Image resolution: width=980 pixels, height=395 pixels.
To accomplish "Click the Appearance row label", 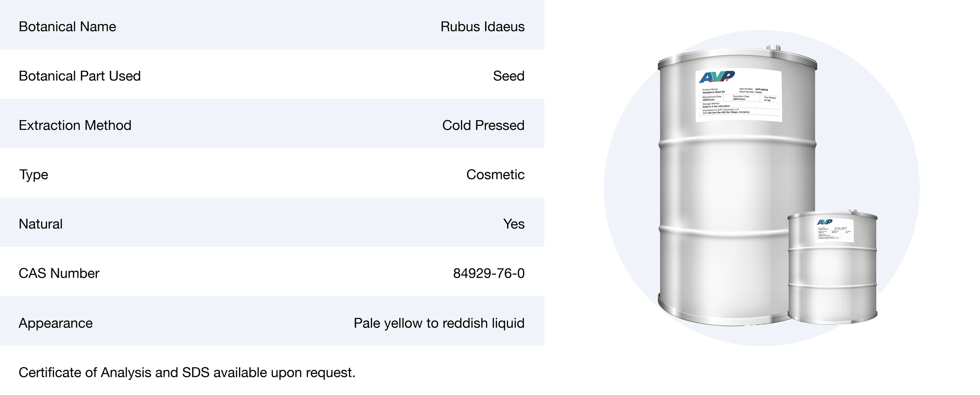I will click(x=56, y=323).
